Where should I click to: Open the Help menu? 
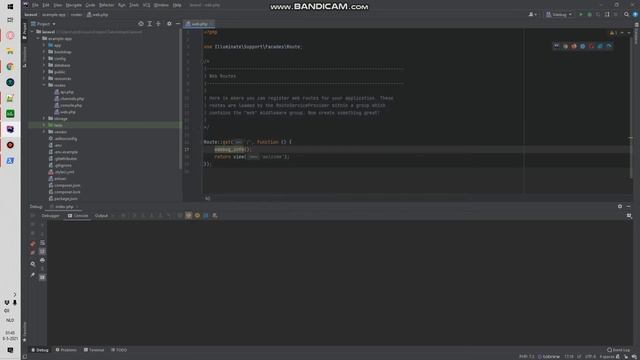(x=177, y=5)
